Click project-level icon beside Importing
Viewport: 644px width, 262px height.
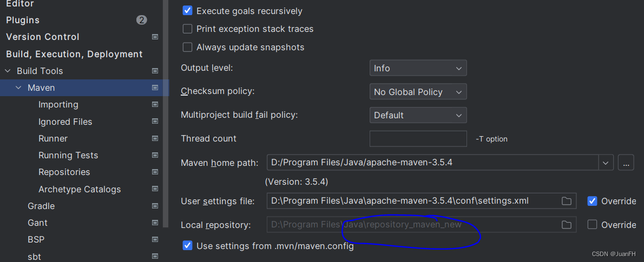155,105
